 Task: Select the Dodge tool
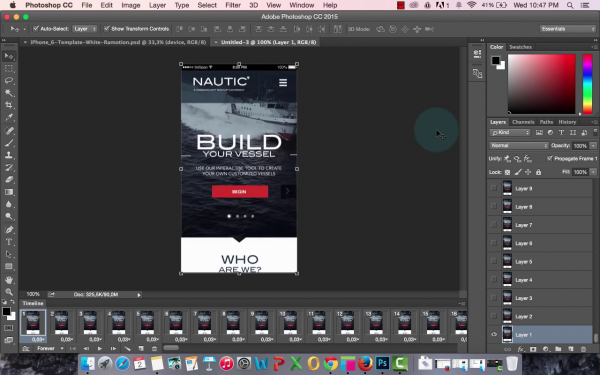tap(9, 217)
